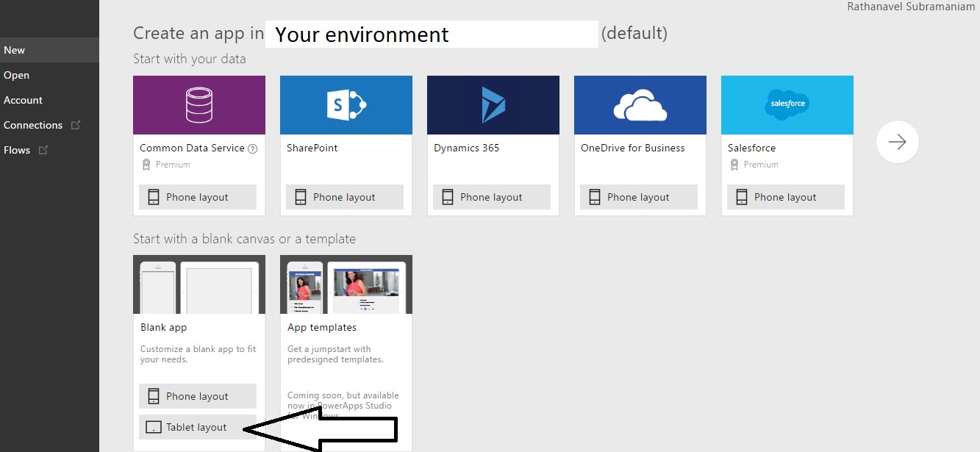Choose Phone layout for Common Data Service
980x452 pixels.
pos(198,197)
